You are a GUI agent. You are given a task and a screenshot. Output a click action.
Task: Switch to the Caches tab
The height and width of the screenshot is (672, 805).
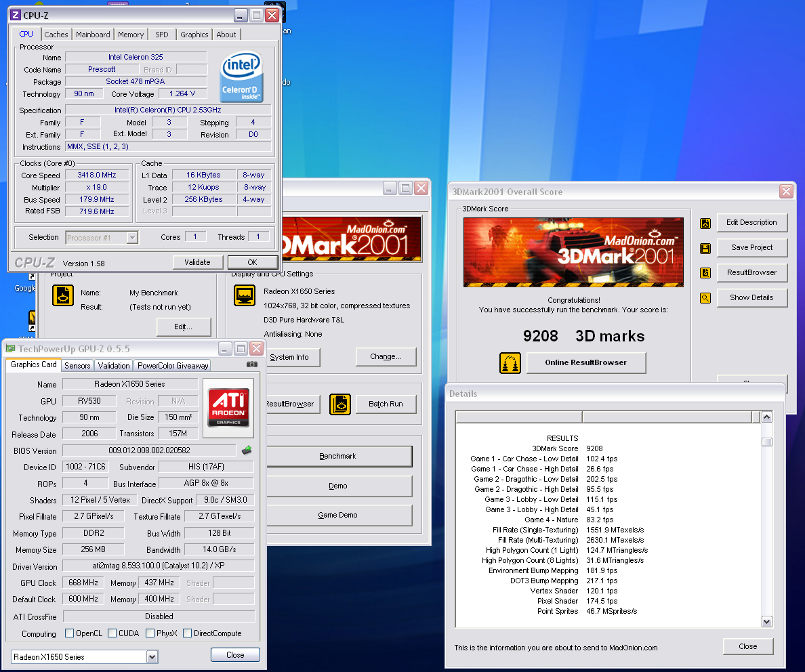(x=56, y=35)
